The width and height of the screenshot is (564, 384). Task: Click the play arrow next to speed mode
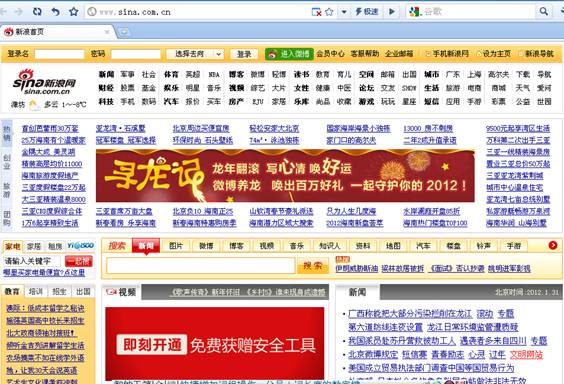point(392,12)
